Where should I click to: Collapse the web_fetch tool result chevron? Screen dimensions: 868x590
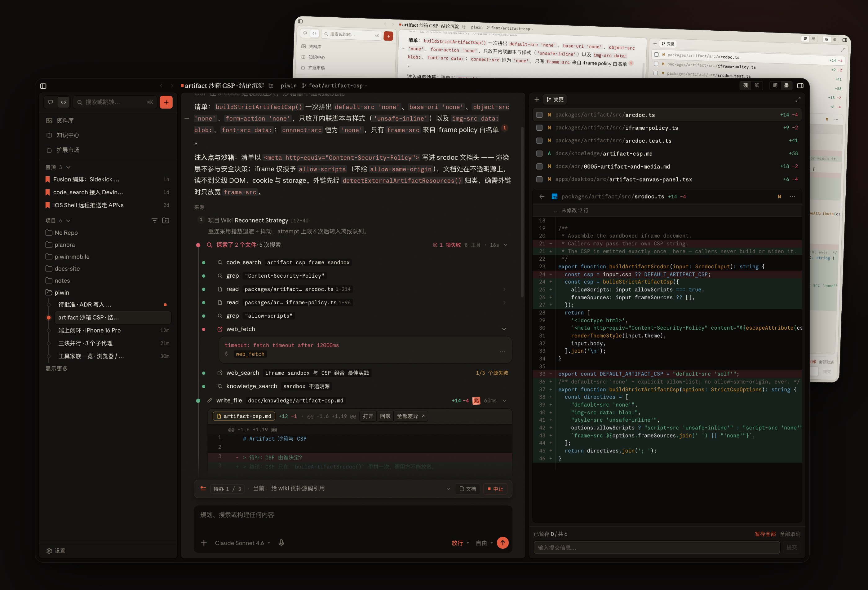(x=504, y=329)
